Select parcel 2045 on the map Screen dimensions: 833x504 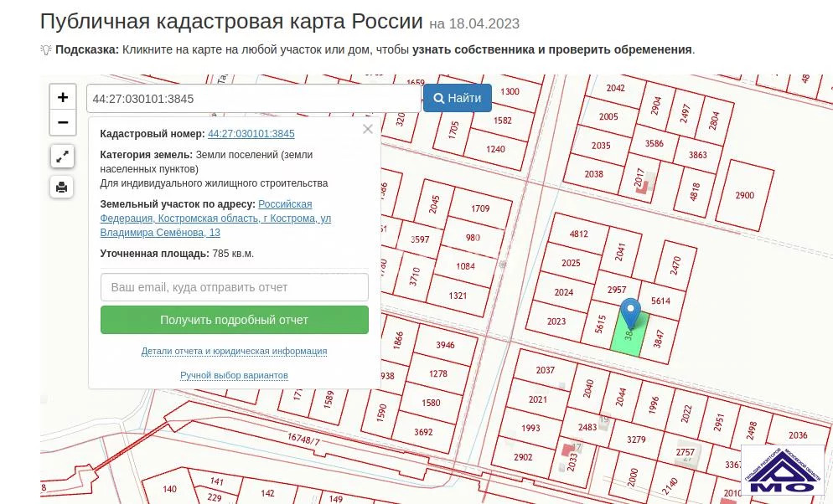[435, 204]
